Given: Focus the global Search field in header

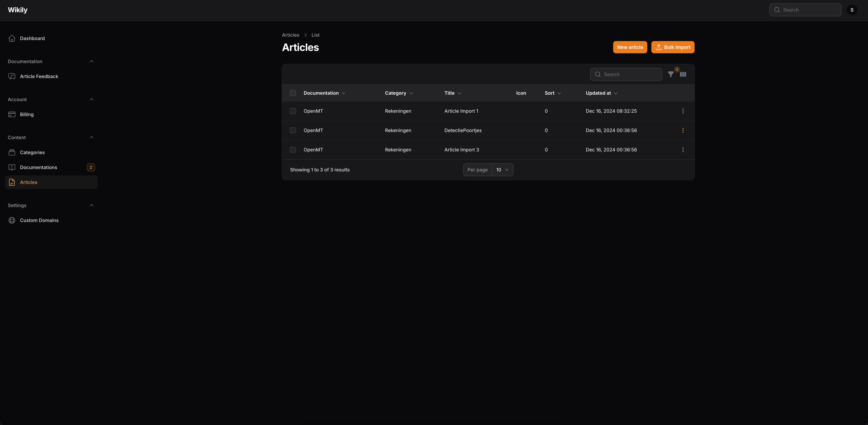Looking at the screenshot, I should tap(805, 10).
